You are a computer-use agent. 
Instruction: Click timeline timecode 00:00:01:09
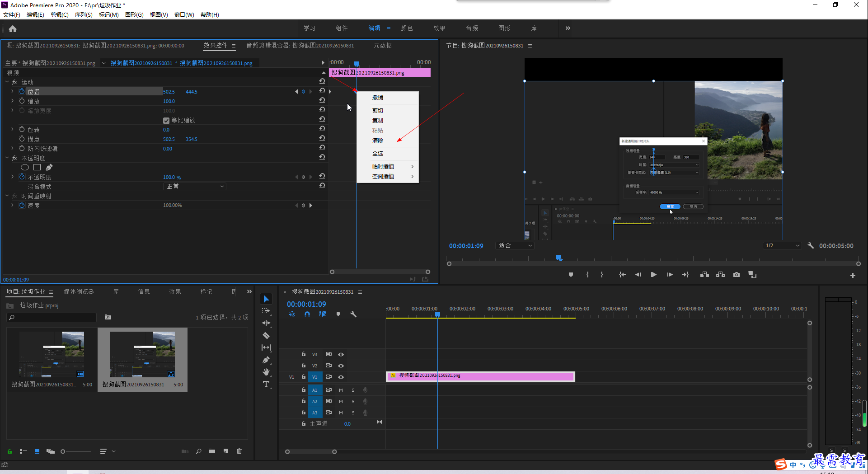(306, 304)
